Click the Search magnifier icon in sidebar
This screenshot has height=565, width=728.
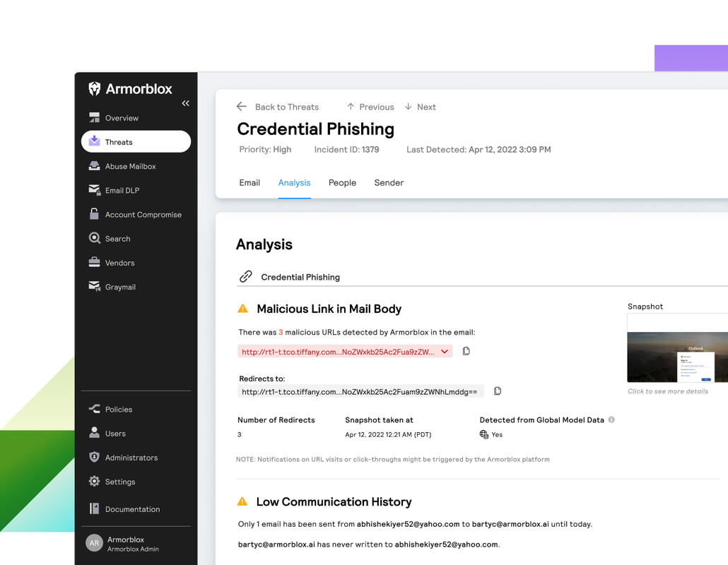tap(95, 238)
